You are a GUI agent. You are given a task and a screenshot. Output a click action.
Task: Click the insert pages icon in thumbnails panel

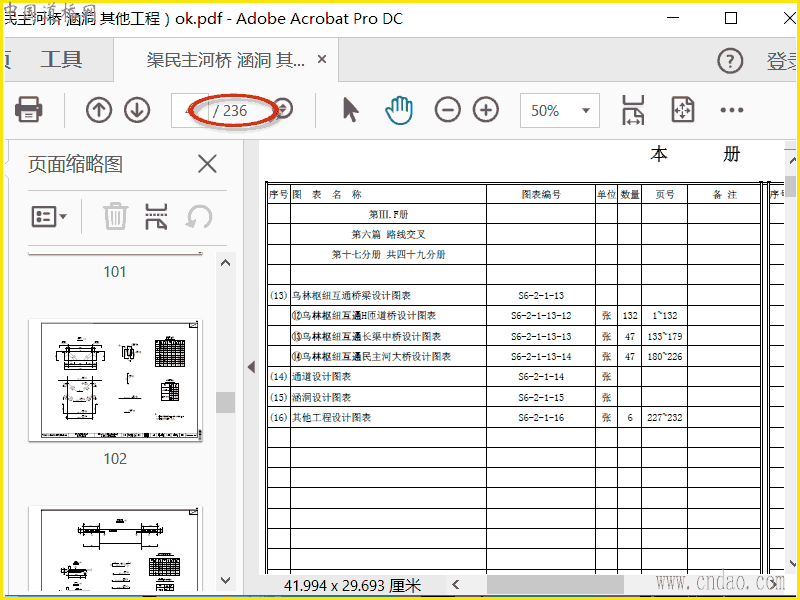(x=156, y=216)
